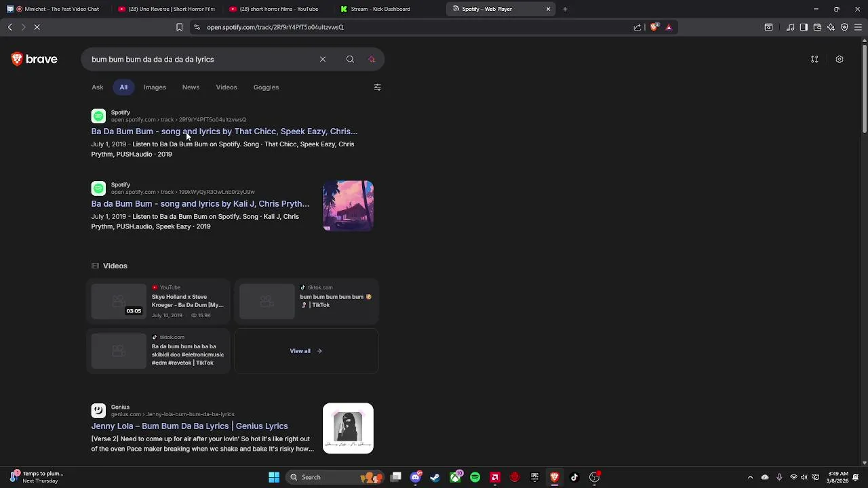Expand hidden system tray icons chevron
This screenshot has width=868, height=488.
[750, 477]
